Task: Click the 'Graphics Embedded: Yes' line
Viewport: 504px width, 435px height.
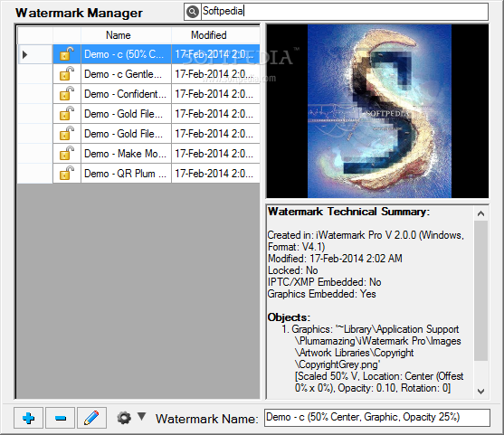Action: (322, 294)
